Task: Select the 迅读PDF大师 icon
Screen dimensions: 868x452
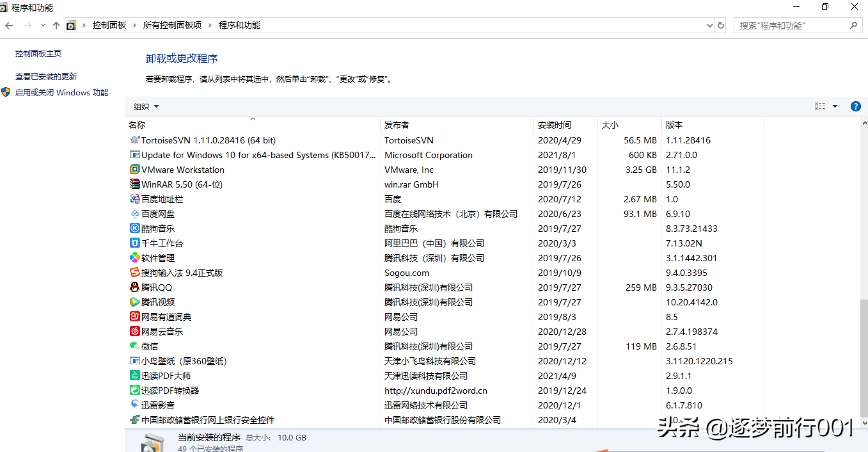Action: pos(134,376)
